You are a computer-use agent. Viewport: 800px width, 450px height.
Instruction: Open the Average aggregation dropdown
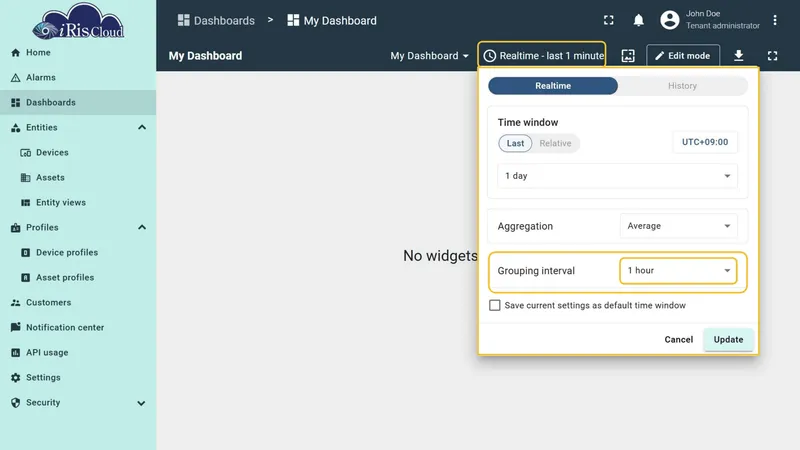[x=679, y=226]
